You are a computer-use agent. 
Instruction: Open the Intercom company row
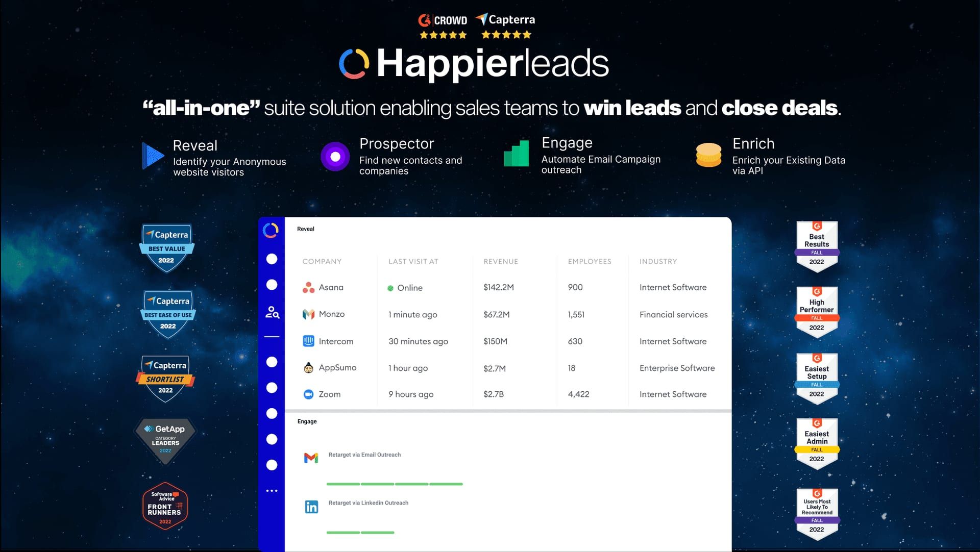click(508, 341)
